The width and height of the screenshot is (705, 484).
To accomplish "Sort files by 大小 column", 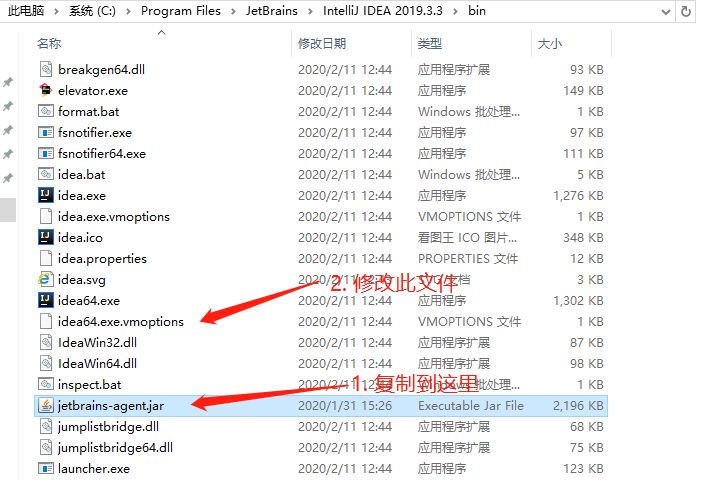I will (550, 44).
